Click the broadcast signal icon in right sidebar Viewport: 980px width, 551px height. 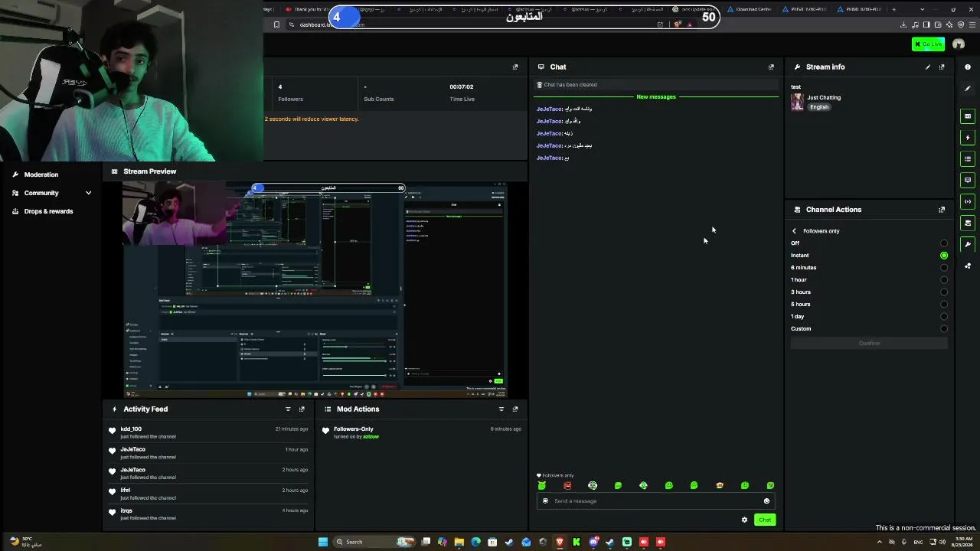coord(968,202)
